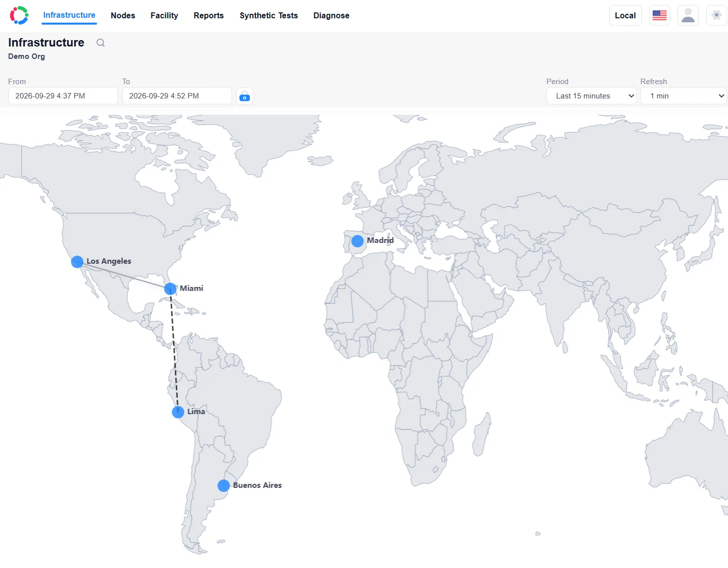Open the Reports tab
This screenshot has height=568, width=728.
pyautogui.click(x=208, y=16)
